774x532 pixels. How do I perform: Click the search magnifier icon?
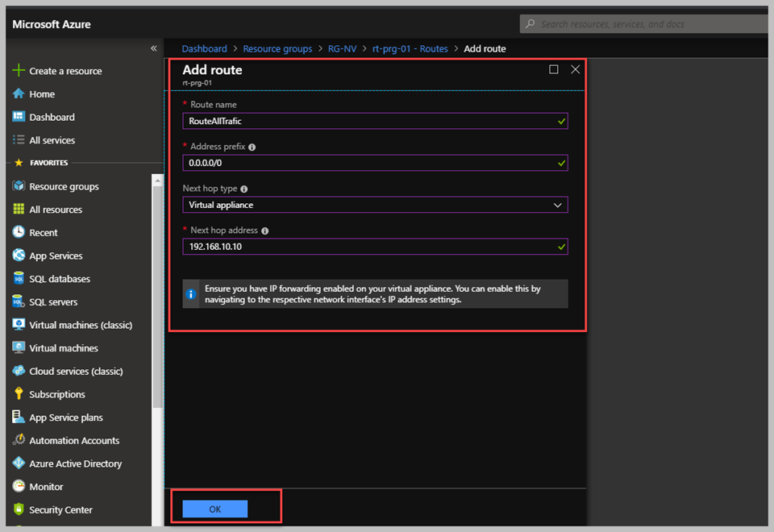[531, 23]
